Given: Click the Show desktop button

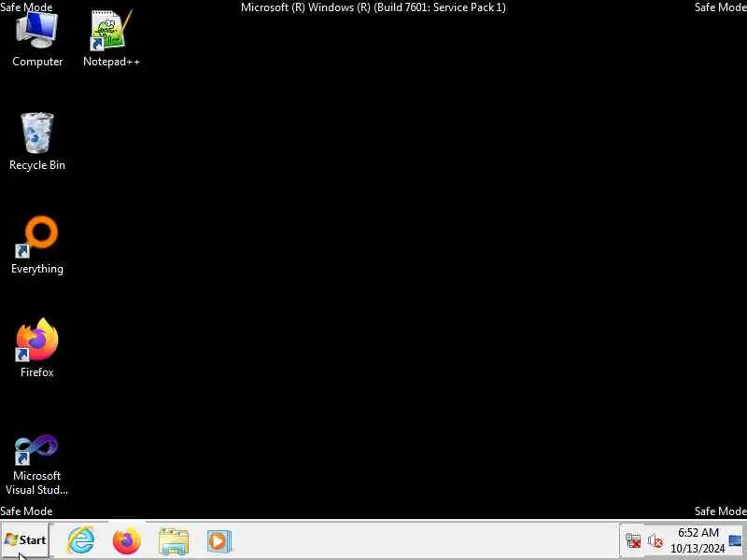Looking at the screenshot, I should [x=736, y=540].
